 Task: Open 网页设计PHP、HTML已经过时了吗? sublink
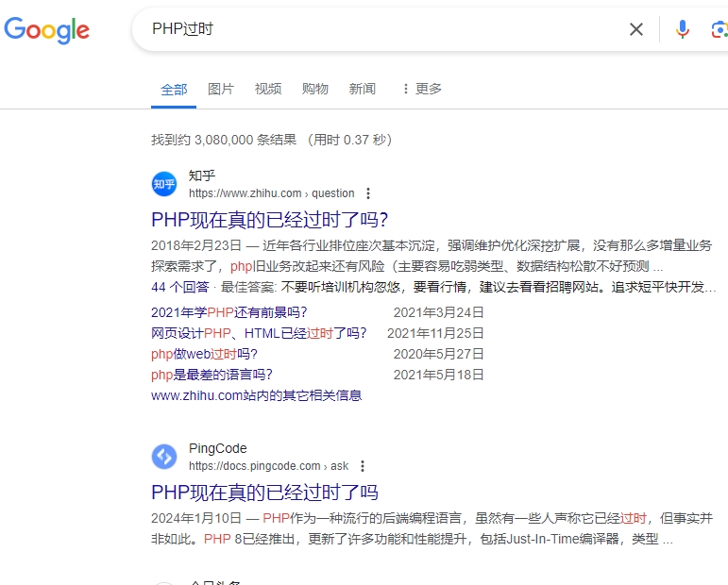(259, 333)
